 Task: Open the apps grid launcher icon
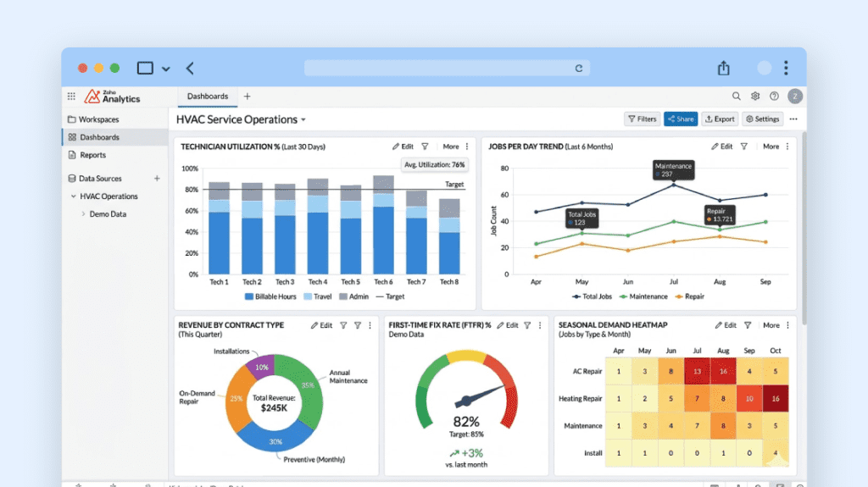click(x=71, y=97)
